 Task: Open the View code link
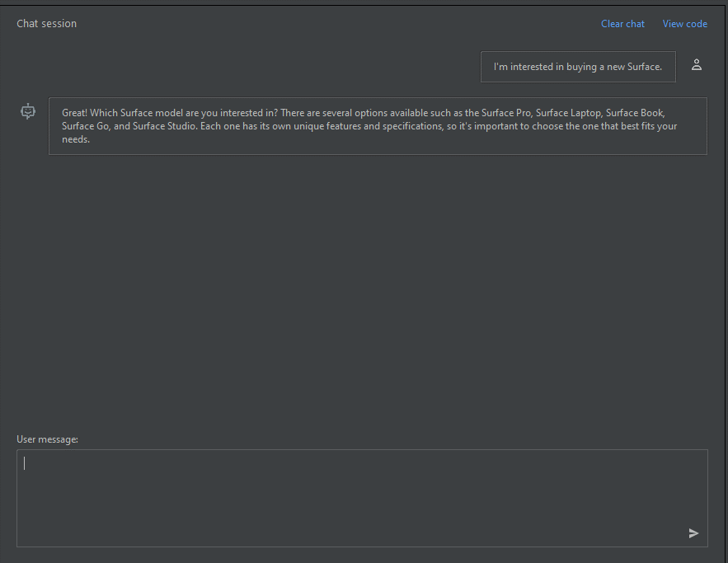click(x=685, y=24)
